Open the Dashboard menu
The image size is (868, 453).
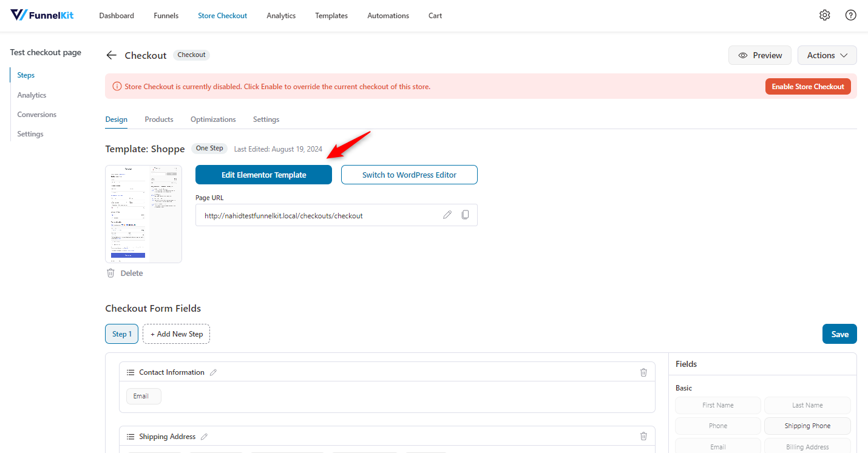pyautogui.click(x=117, y=16)
